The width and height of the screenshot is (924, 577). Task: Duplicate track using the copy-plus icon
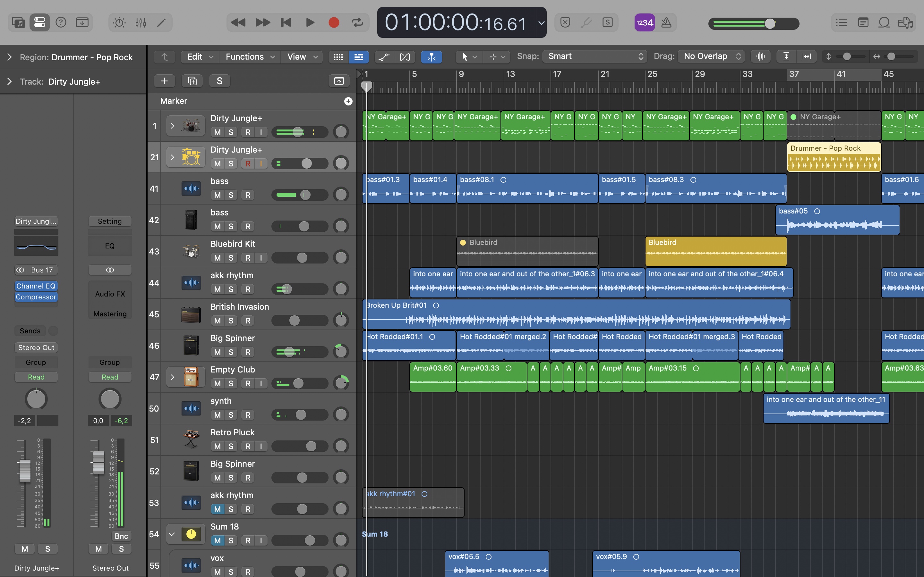tap(192, 81)
